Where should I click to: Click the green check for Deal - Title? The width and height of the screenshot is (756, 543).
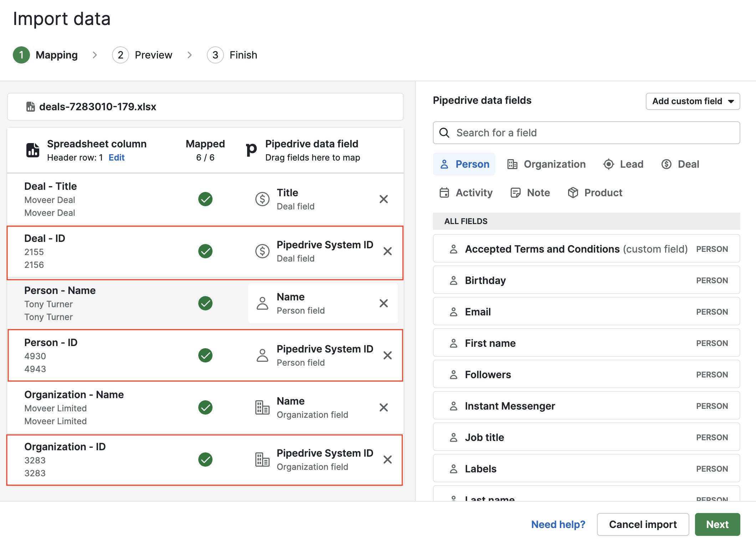(x=205, y=199)
